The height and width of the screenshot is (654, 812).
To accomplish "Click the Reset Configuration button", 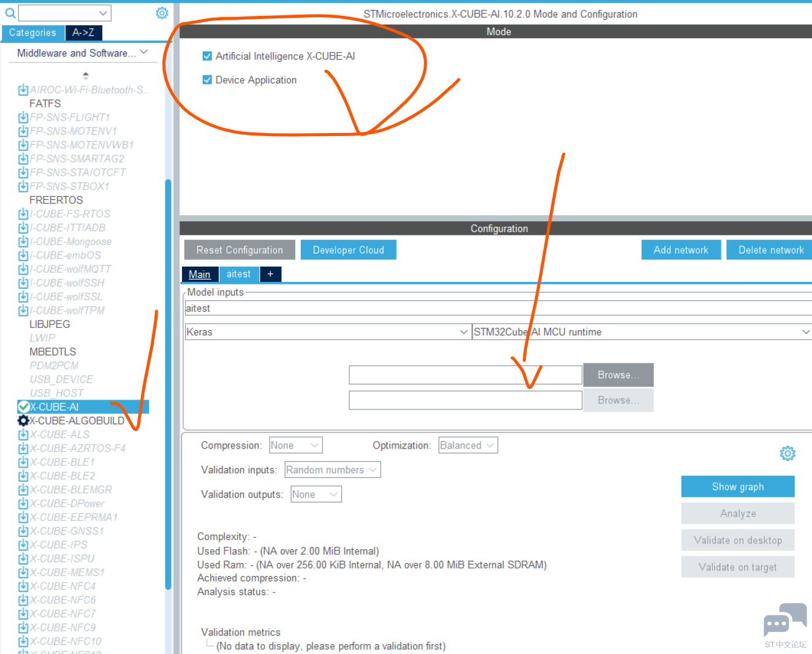I will (x=240, y=250).
